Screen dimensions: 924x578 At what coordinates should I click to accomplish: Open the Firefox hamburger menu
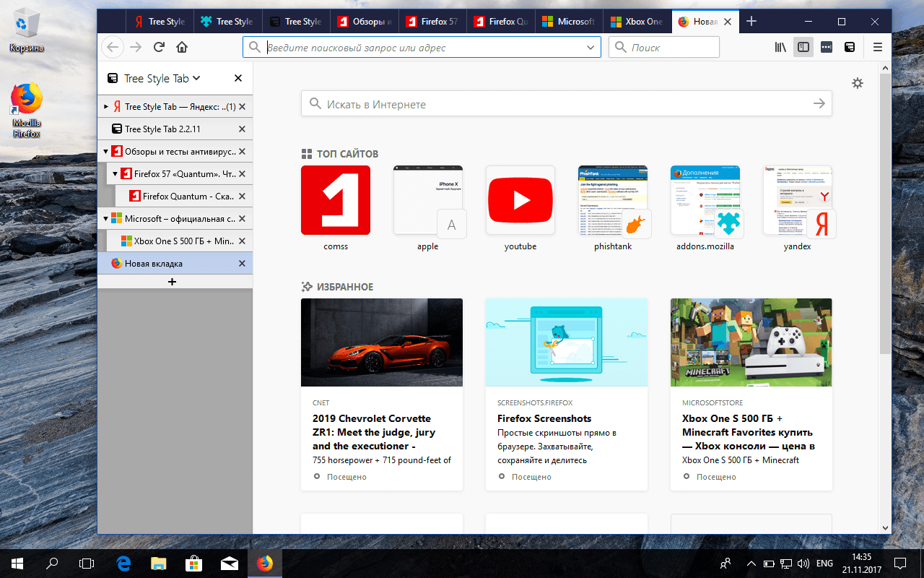[x=877, y=47]
